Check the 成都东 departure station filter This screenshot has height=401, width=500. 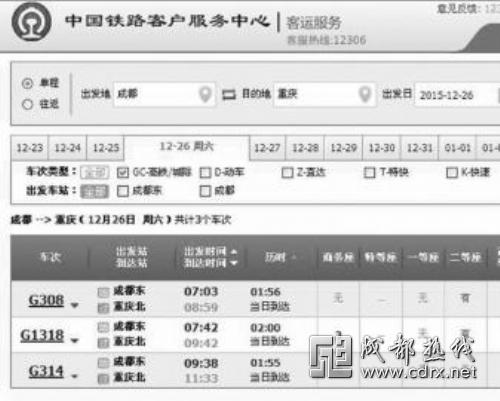(123, 191)
